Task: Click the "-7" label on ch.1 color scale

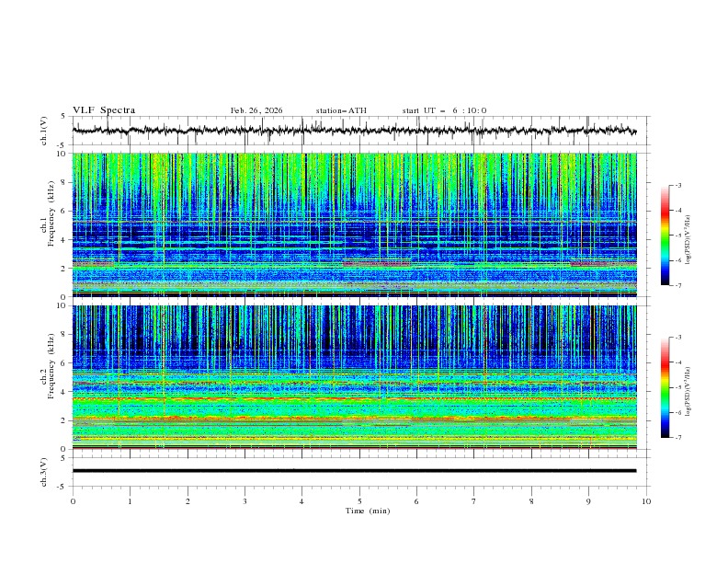Action: [678, 285]
